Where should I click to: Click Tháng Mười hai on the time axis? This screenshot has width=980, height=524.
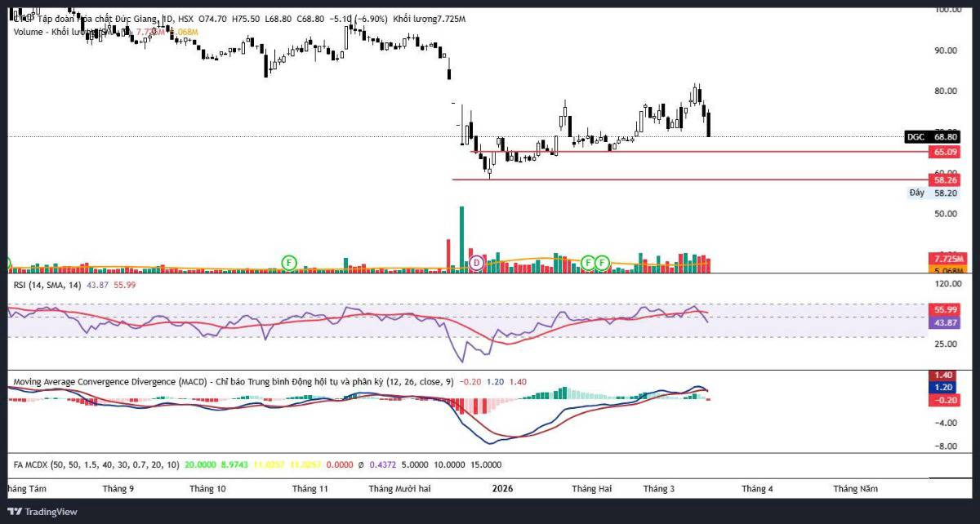pyautogui.click(x=399, y=489)
